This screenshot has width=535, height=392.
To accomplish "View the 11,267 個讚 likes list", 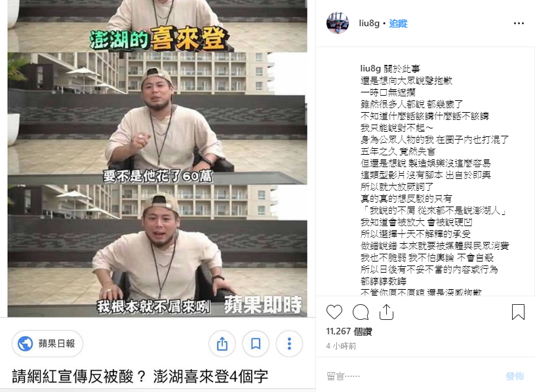I will [x=349, y=331].
